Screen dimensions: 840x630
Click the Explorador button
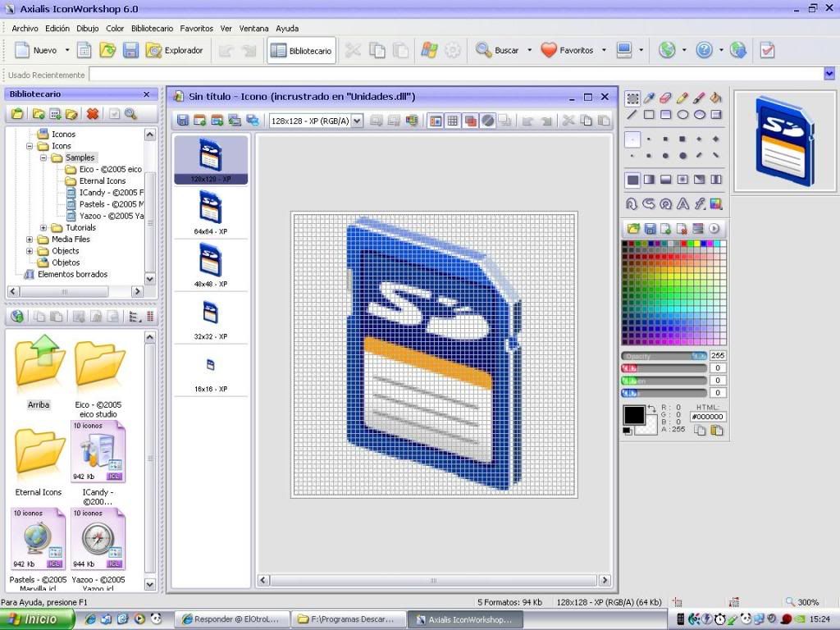click(x=175, y=50)
